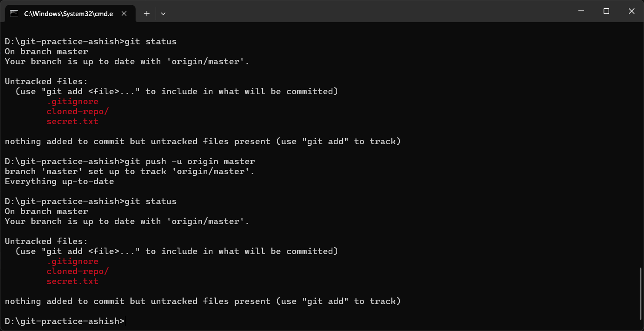Close the cmd.exe tab with its X
The image size is (644, 331).
(x=124, y=13)
